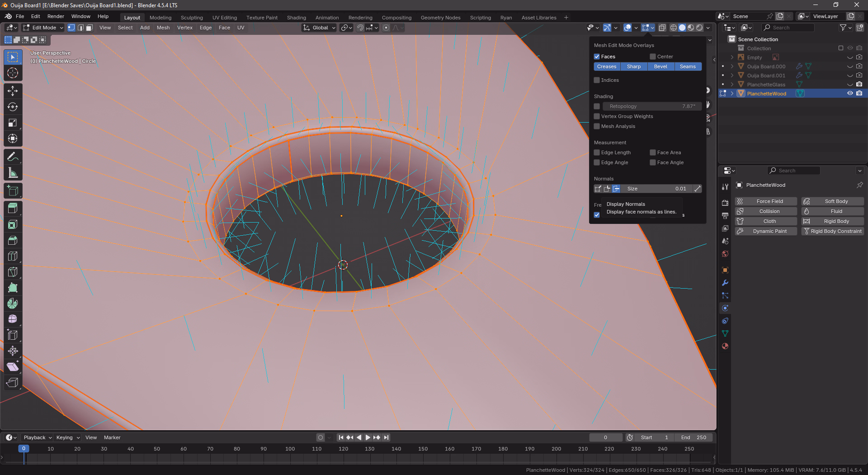The image size is (868, 475).
Task: Hide PlanchetteWood with its eye icon
Action: pos(850,93)
